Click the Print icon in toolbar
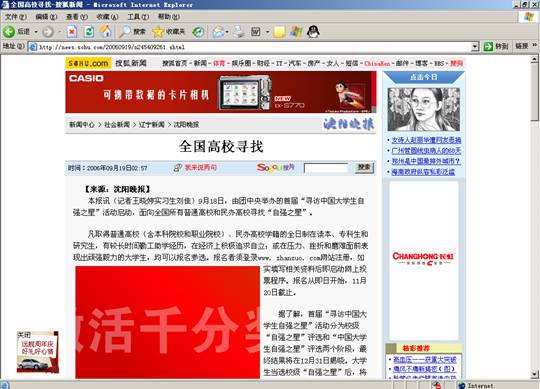This screenshot has width=540, height=389. [x=239, y=32]
